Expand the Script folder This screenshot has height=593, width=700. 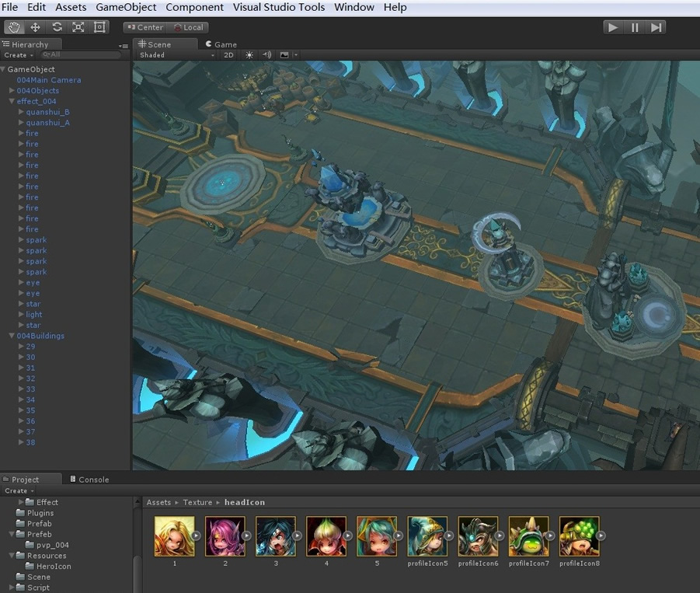tap(12, 588)
